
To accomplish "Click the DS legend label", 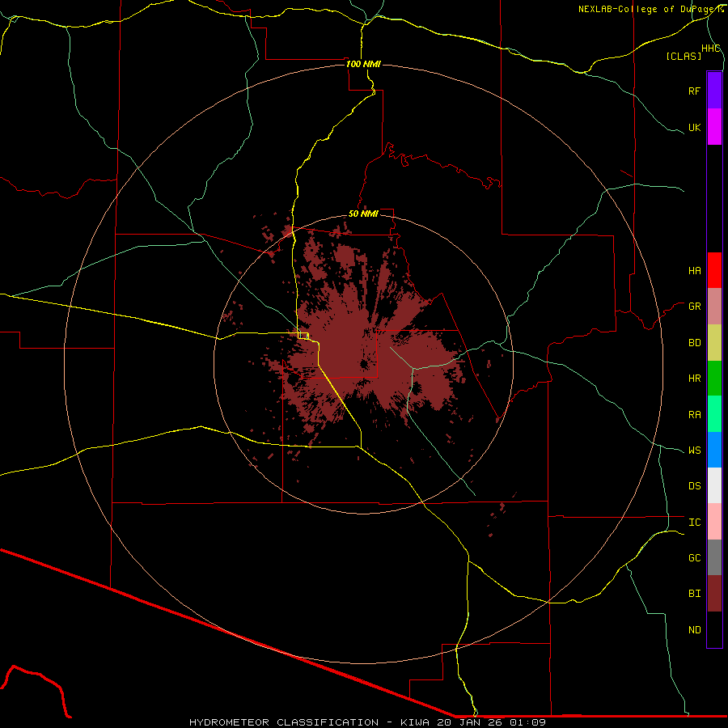I will tap(694, 486).
